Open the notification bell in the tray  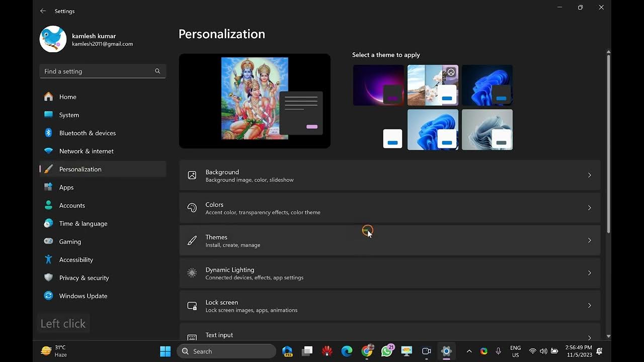599,351
